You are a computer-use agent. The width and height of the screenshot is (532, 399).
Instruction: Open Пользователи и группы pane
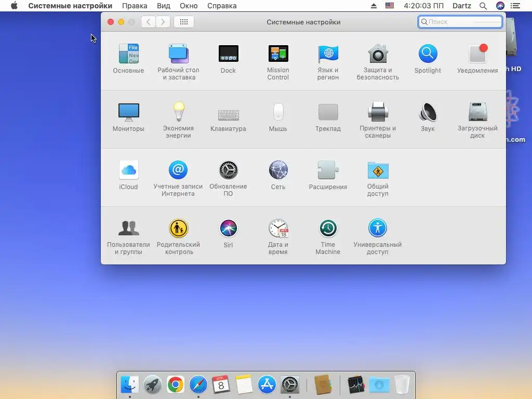(129, 237)
